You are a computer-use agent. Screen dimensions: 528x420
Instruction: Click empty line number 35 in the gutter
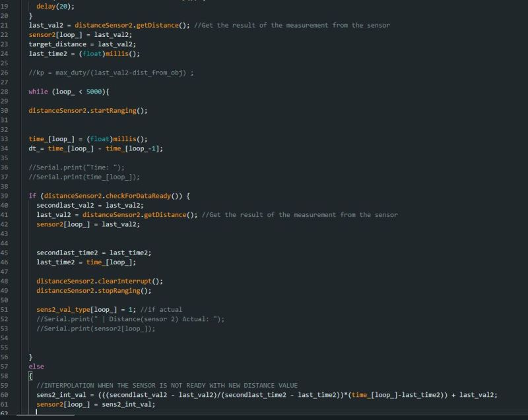(4, 158)
